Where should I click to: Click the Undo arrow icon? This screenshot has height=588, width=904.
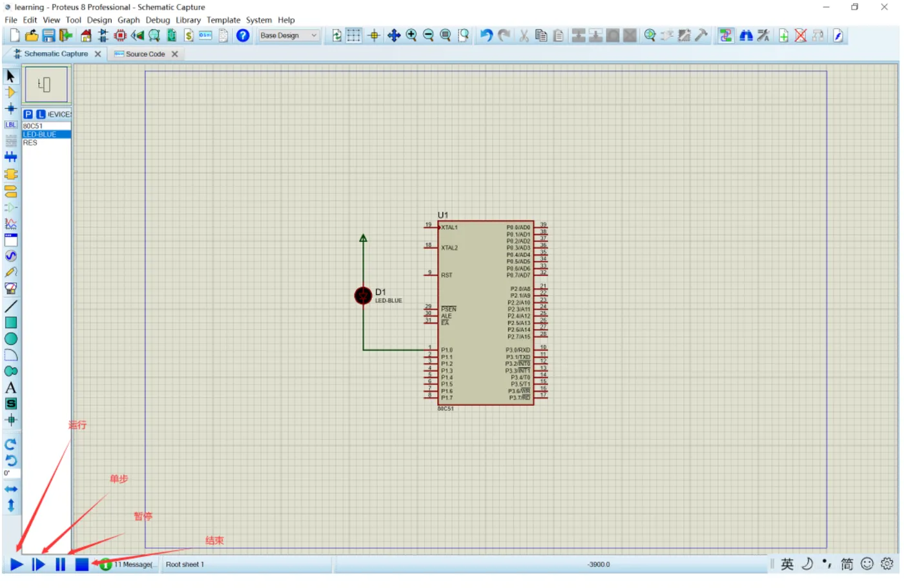pyautogui.click(x=486, y=35)
